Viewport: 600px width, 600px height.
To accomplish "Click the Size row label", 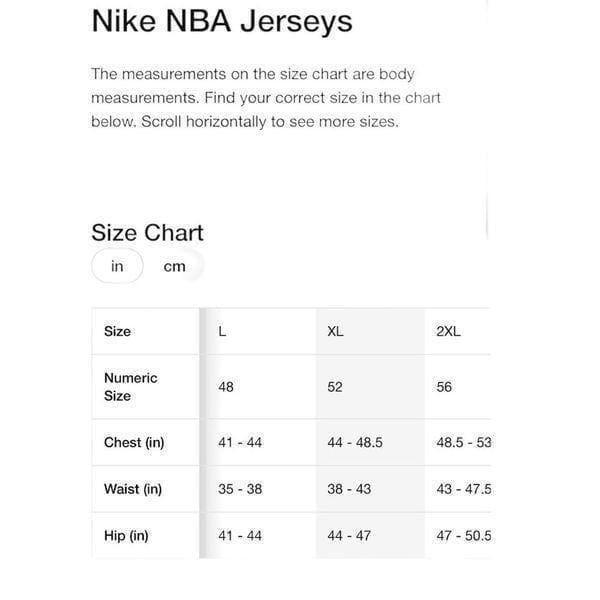I will click(x=117, y=331).
